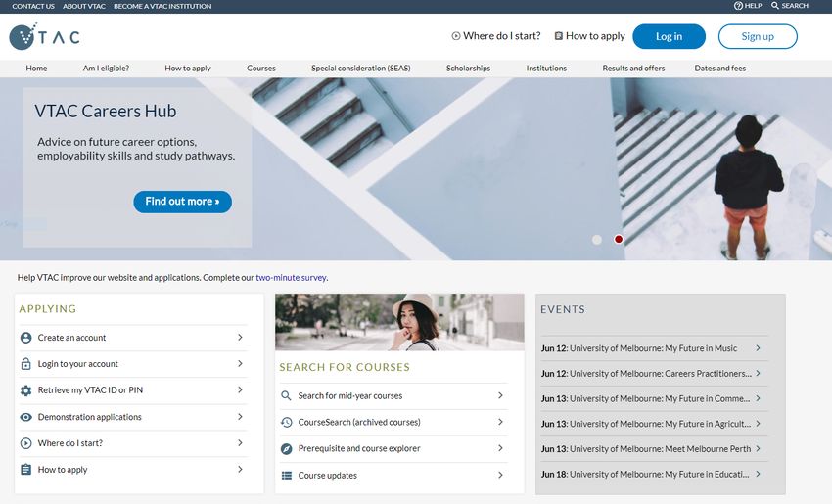Screen dimensions: 832x504
Task: Click magnifier icon beside Search for mid-year courses
Action: (x=286, y=395)
